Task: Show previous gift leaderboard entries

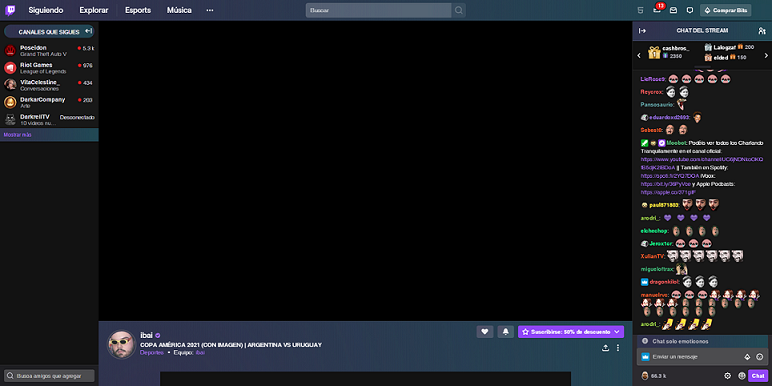Action: 639,56
